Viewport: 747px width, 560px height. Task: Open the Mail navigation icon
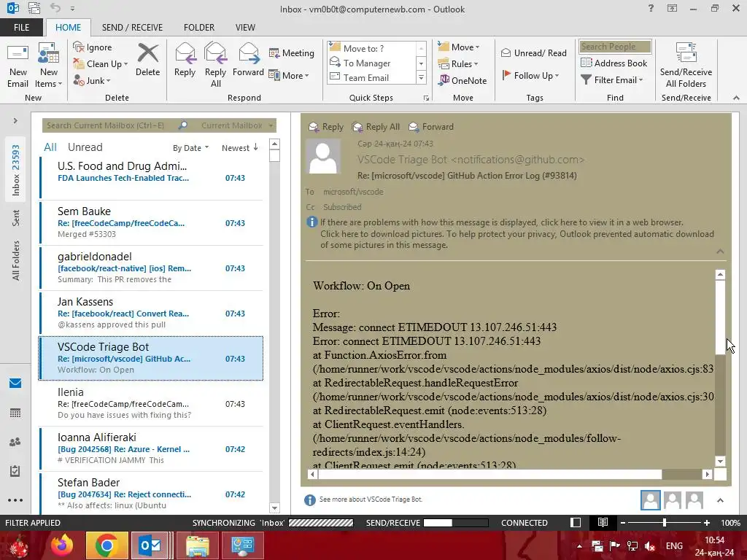15,384
